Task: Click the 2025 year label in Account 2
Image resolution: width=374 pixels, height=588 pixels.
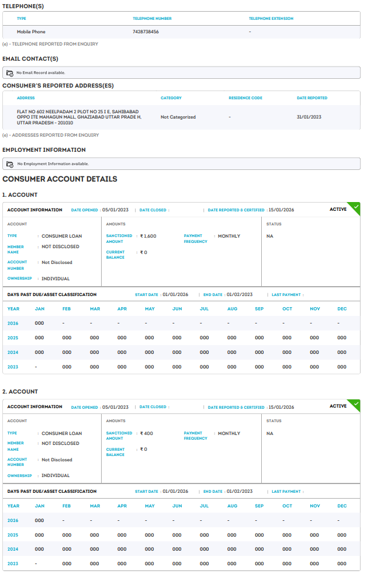Action: pos(13,535)
